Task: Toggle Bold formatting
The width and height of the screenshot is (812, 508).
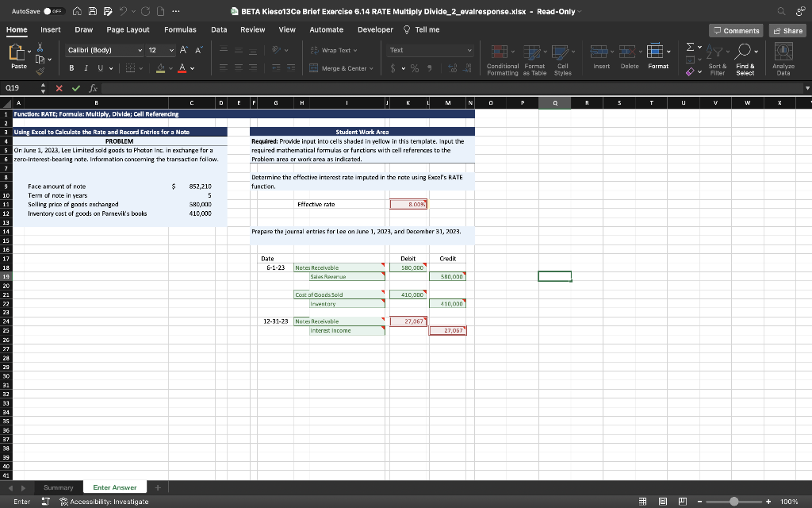Action: [x=71, y=68]
